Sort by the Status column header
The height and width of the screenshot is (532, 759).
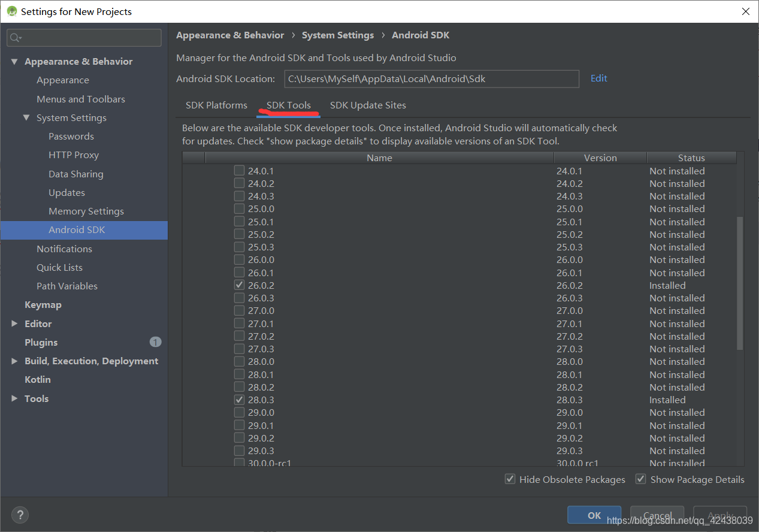pyautogui.click(x=691, y=158)
